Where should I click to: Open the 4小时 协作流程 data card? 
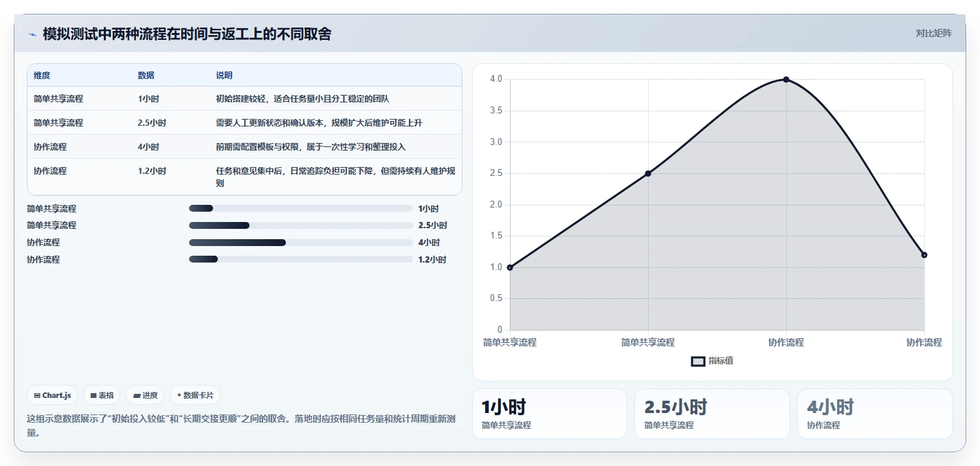[875, 414]
